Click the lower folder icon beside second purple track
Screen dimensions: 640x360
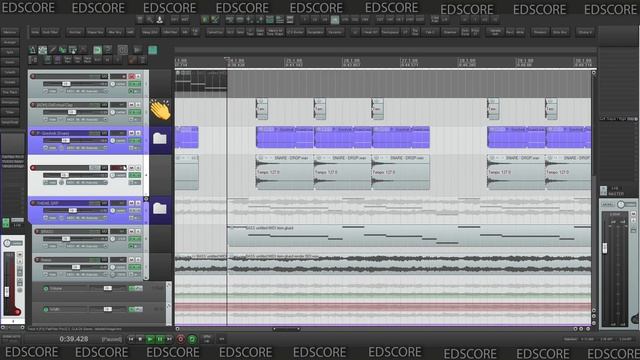coord(160,209)
